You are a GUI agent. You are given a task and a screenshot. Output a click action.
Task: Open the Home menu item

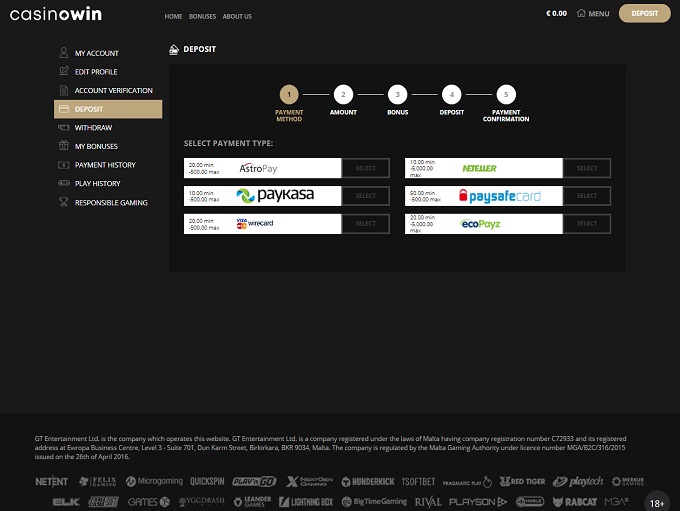click(x=173, y=17)
